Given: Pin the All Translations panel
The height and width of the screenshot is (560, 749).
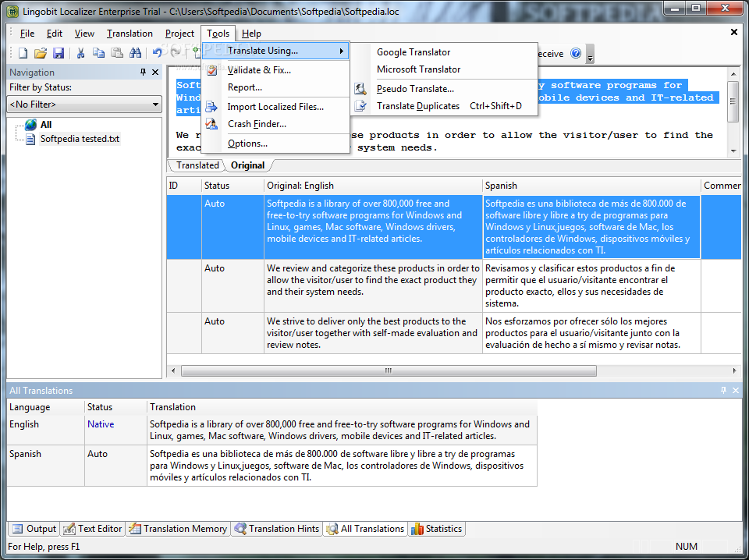Looking at the screenshot, I should (723, 391).
